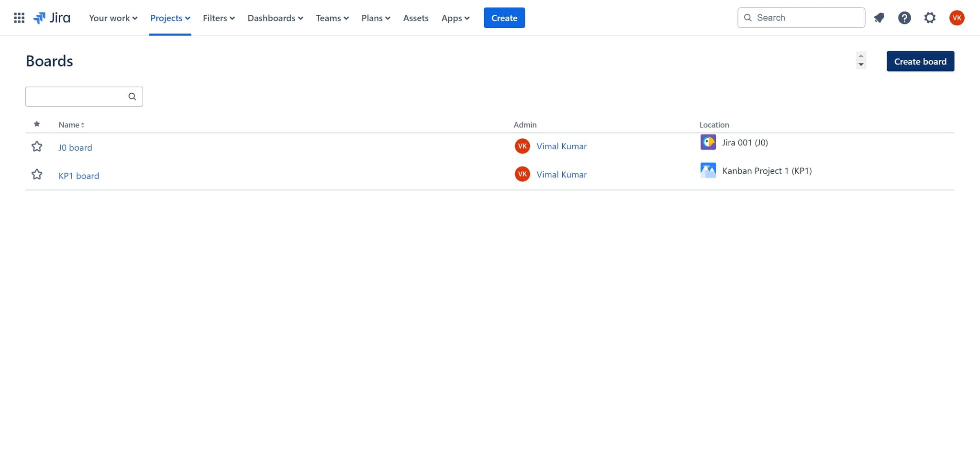Sort boards by starred column header
Image resolution: width=980 pixels, height=465 pixels.
[x=37, y=124]
